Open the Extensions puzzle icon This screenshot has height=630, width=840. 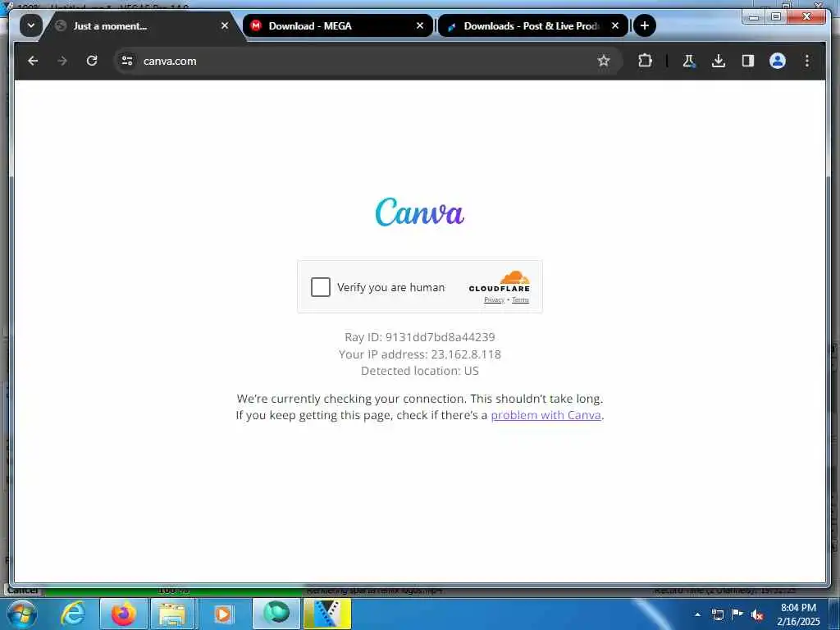pyautogui.click(x=645, y=61)
